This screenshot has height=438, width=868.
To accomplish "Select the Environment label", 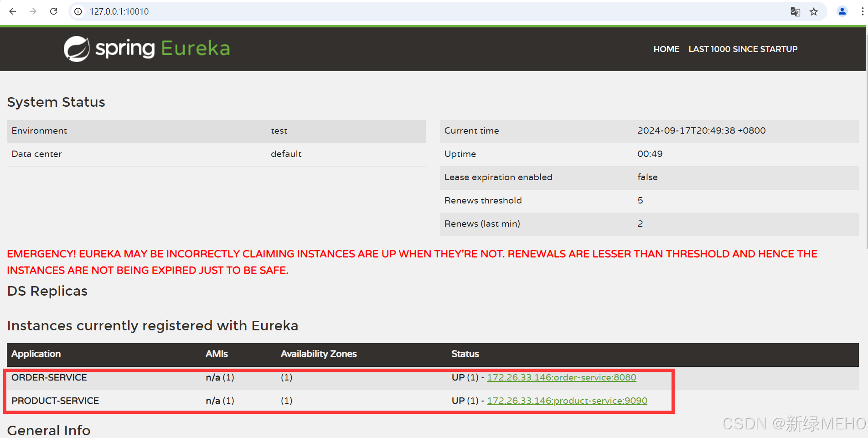I will click(39, 130).
